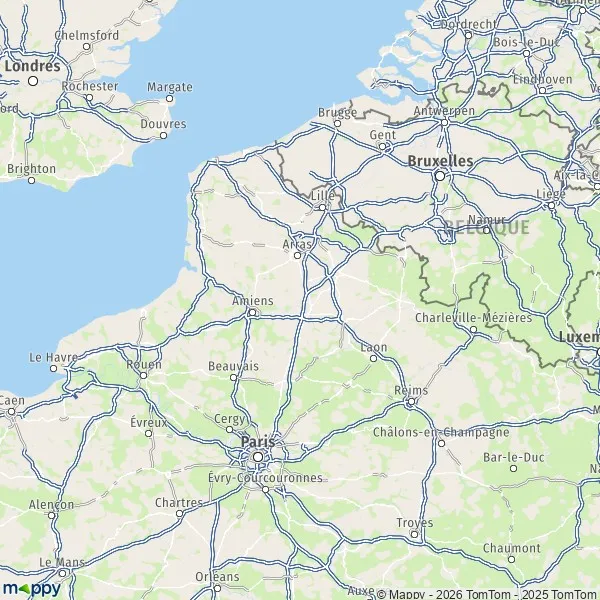Select the Douvres city marker

click(x=163, y=135)
